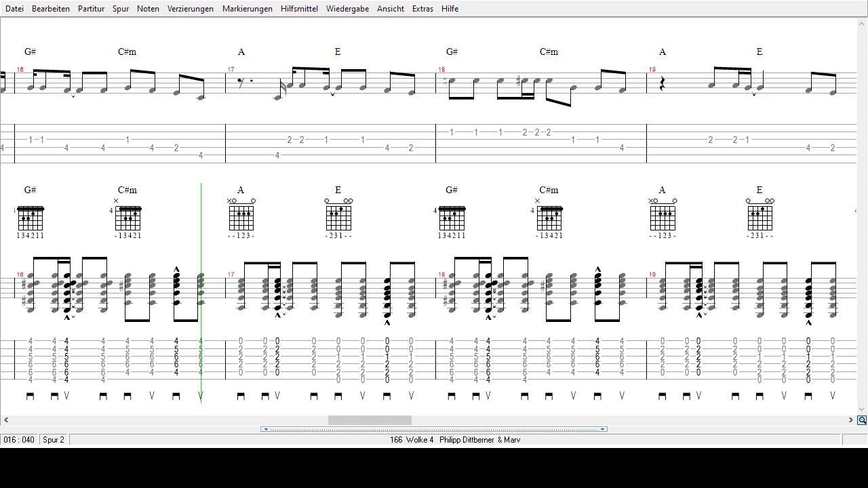The image size is (868, 488).
Task: Open the Spur menu
Action: pyautogui.click(x=121, y=9)
